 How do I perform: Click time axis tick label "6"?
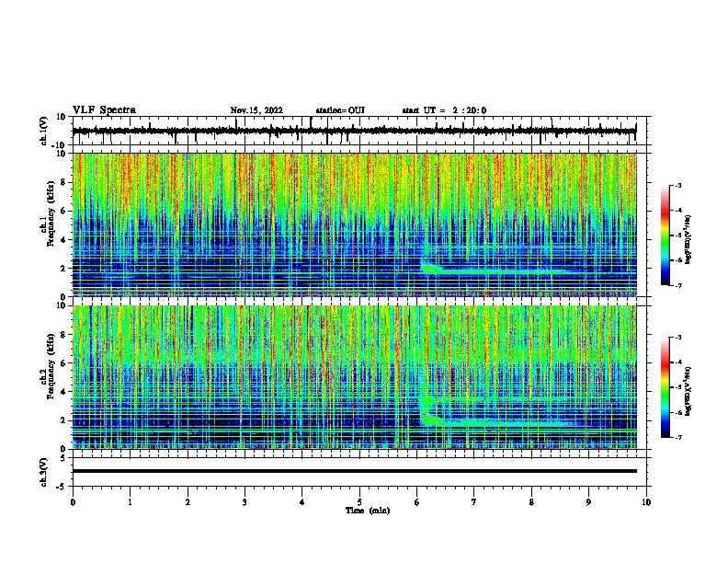(416, 502)
